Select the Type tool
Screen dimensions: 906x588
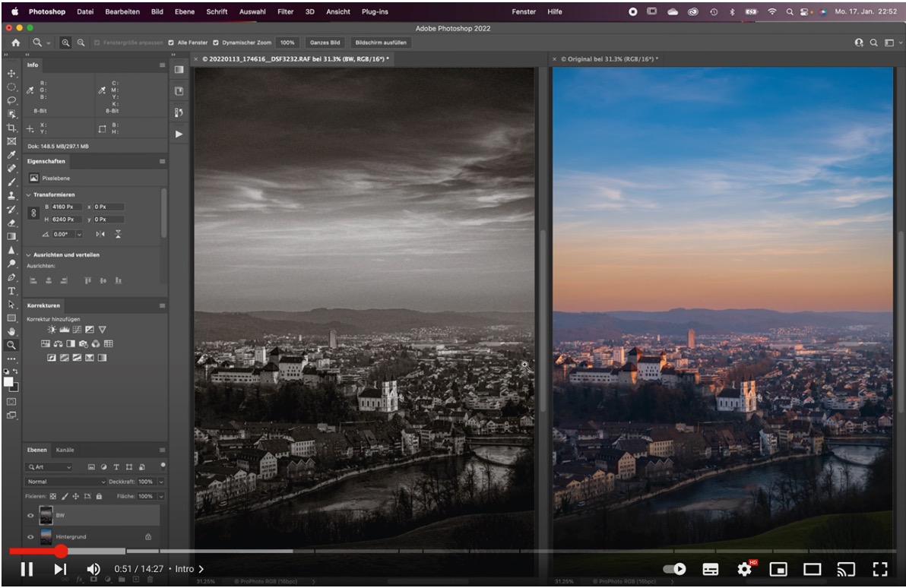click(11, 291)
